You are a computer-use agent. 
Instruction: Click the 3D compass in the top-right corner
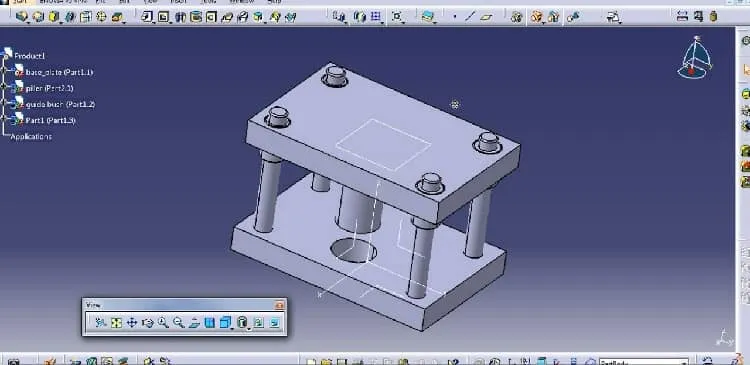[x=696, y=57]
